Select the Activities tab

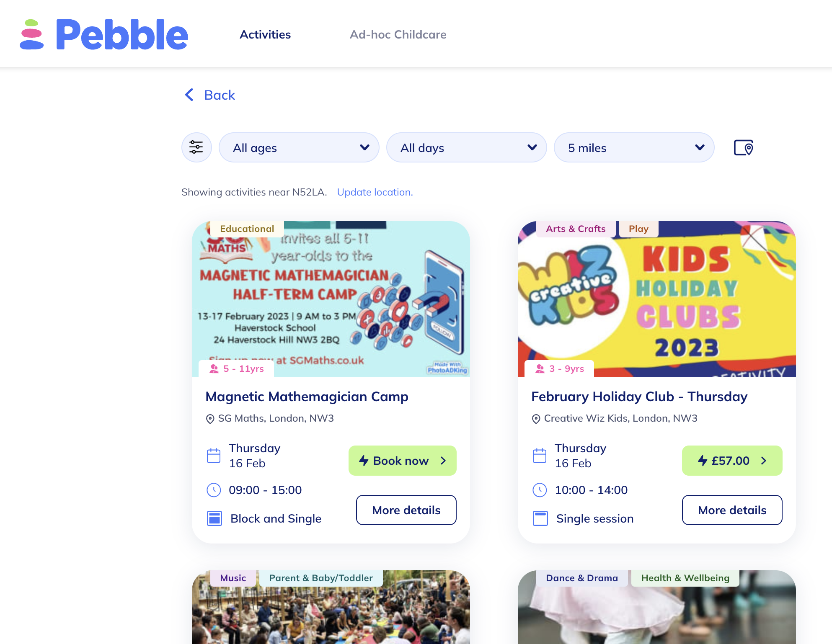pyautogui.click(x=265, y=34)
